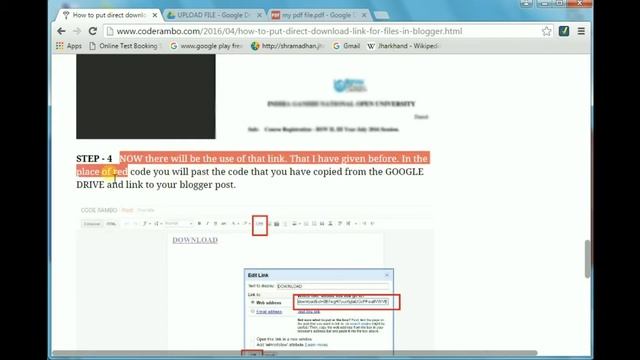Open a new tab with the blank tab button
This screenshot has height=360, width=640.
381,16
